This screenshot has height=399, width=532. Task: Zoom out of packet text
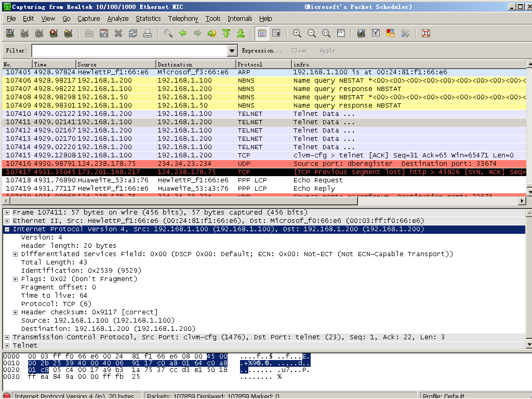point(312,33)
